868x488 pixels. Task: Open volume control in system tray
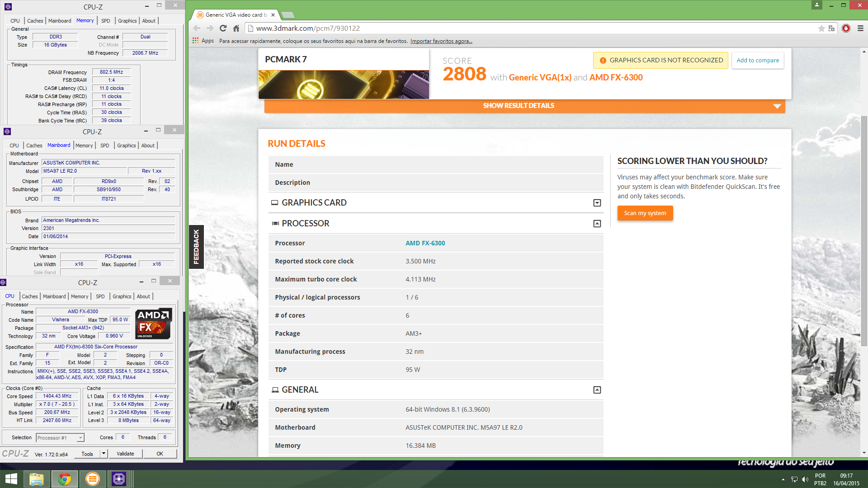[805, 479]
